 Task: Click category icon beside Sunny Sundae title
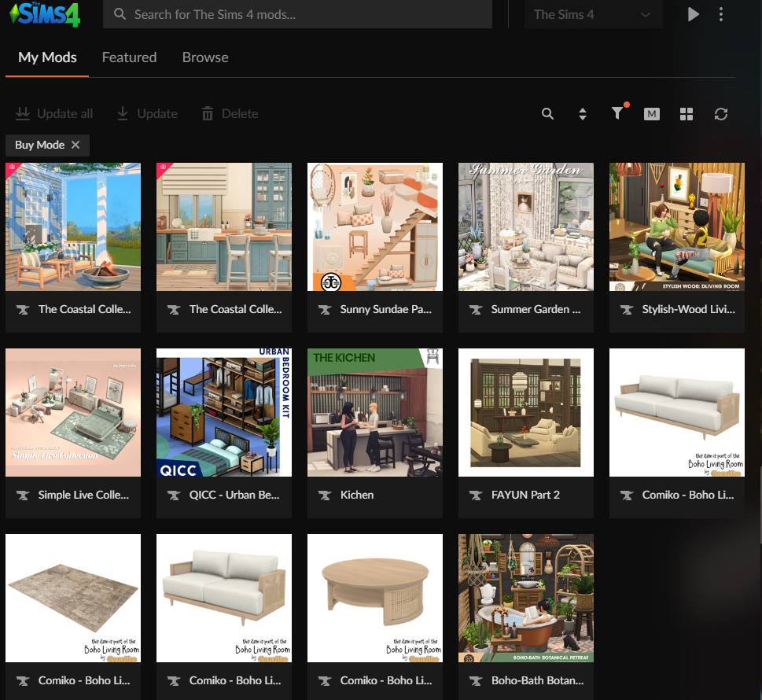pos(325,310)
